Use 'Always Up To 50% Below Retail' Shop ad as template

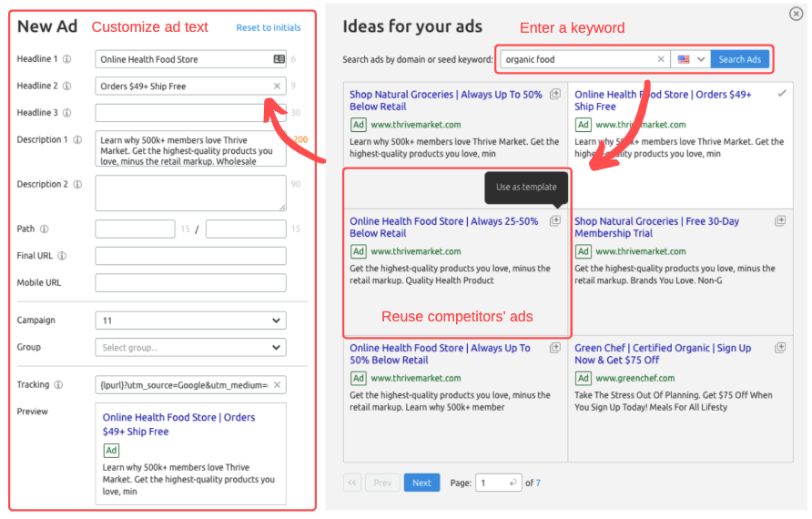tap(555, 94)
